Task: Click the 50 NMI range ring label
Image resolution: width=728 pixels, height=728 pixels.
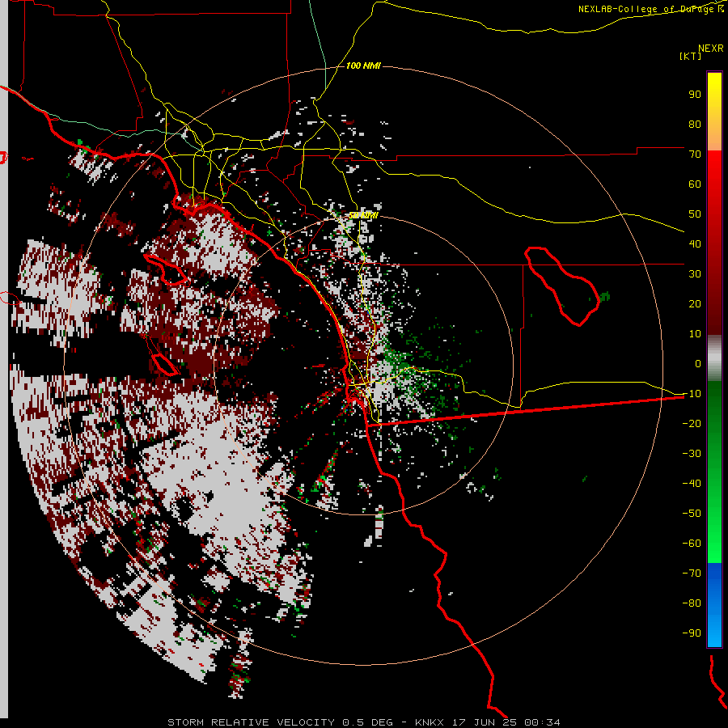Action: click(x=363, y=215)
